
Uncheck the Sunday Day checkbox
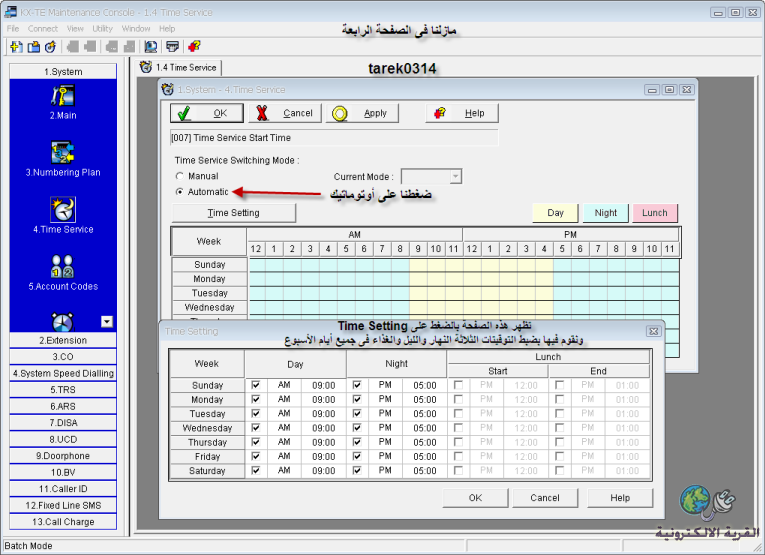(256, 385)
